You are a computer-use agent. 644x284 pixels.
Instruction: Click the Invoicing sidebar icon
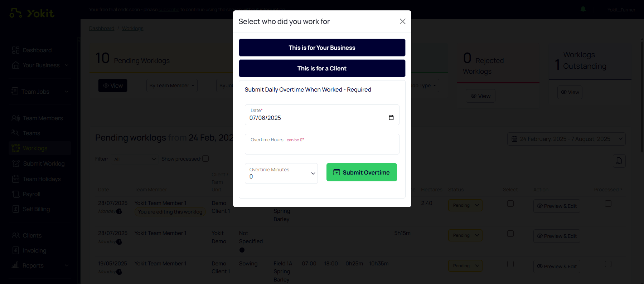tap(16, 250)
